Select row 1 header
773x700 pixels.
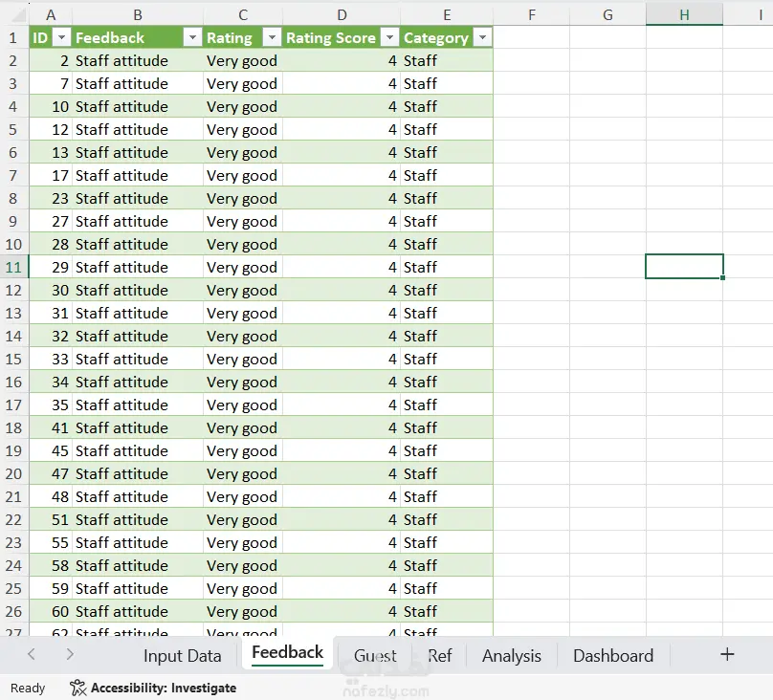[13, 37]
